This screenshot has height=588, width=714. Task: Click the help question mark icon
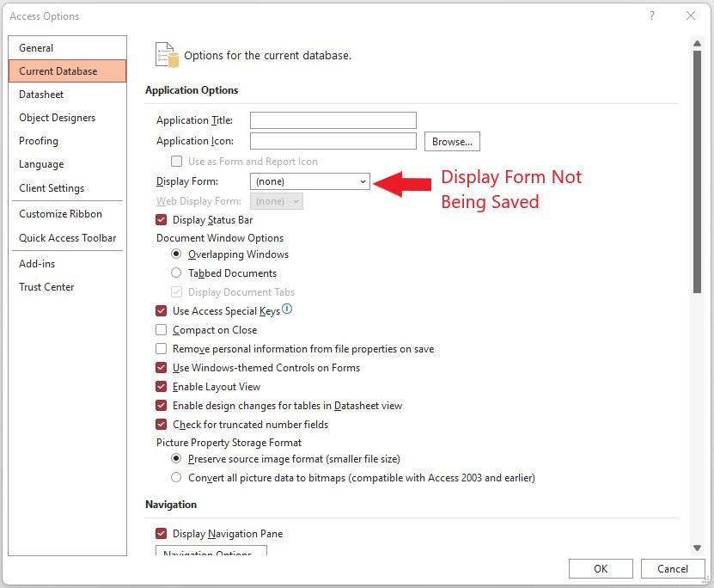point(651,15)
